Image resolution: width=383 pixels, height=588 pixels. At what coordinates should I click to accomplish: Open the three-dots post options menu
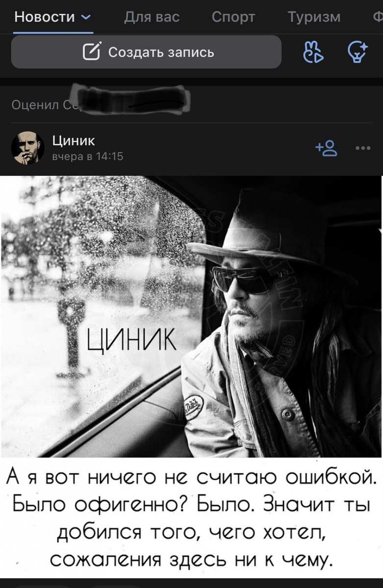pyautogui.click(x=362, y=148)
